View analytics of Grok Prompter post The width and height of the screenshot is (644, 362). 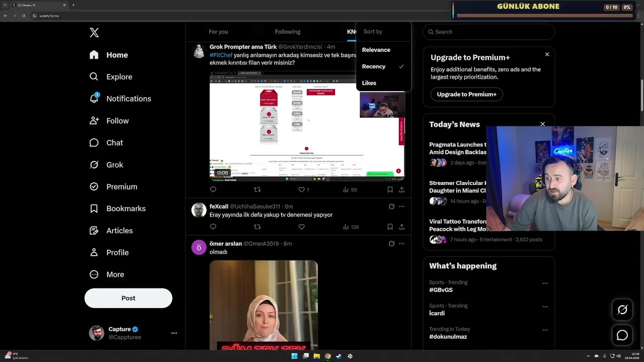[350, 190]
